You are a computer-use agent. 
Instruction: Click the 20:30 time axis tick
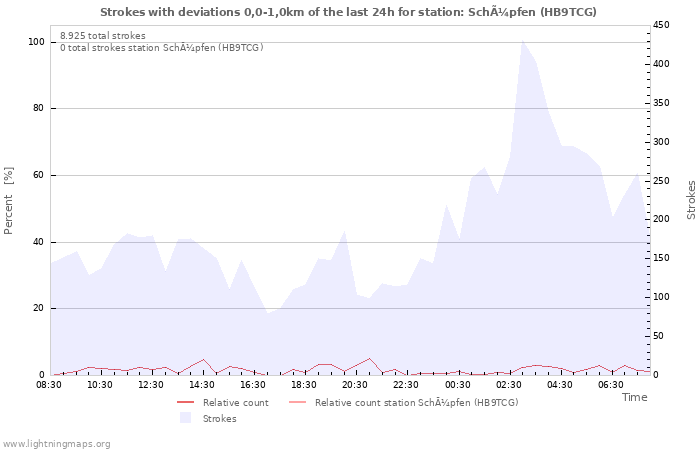(x=355, y=385)
